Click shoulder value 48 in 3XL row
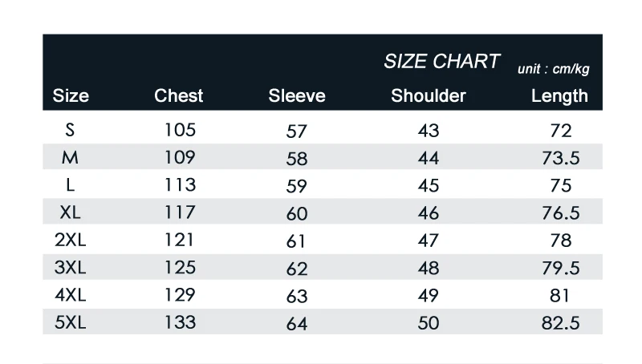The width and height of the screenshot is (642, 364). [x=429, y=269]
